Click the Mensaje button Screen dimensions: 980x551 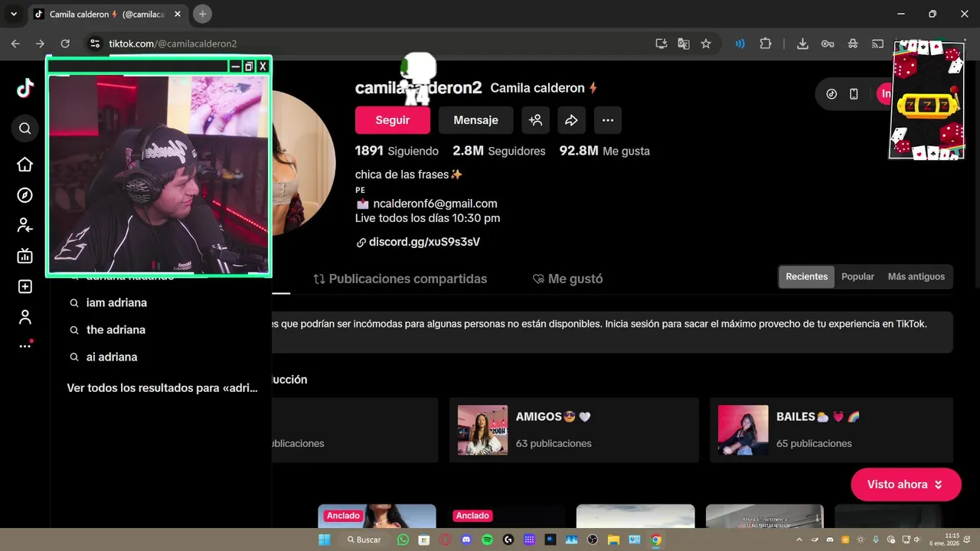click(475, 120)
